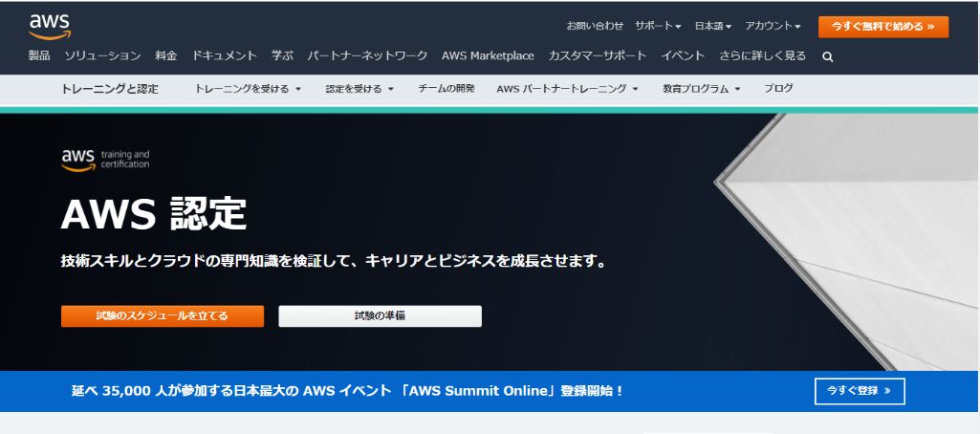Open the イベント menu
This screenshot has width=980, height=434.
coord(683,56)
